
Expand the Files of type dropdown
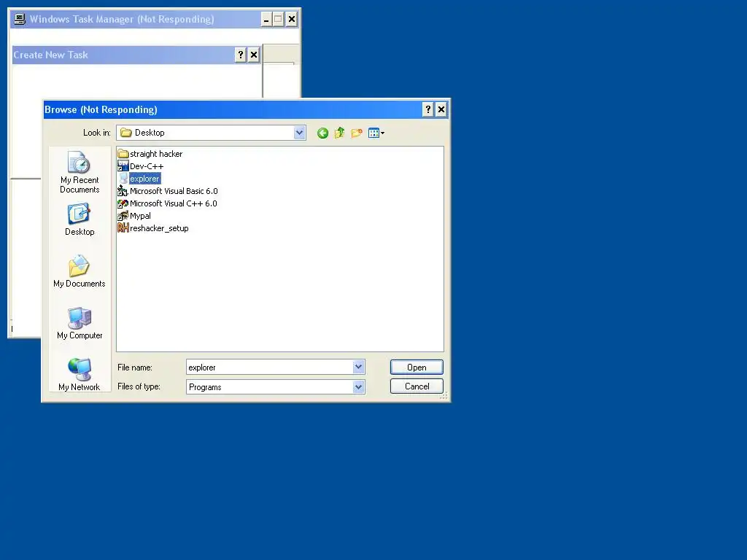point(359,386)
